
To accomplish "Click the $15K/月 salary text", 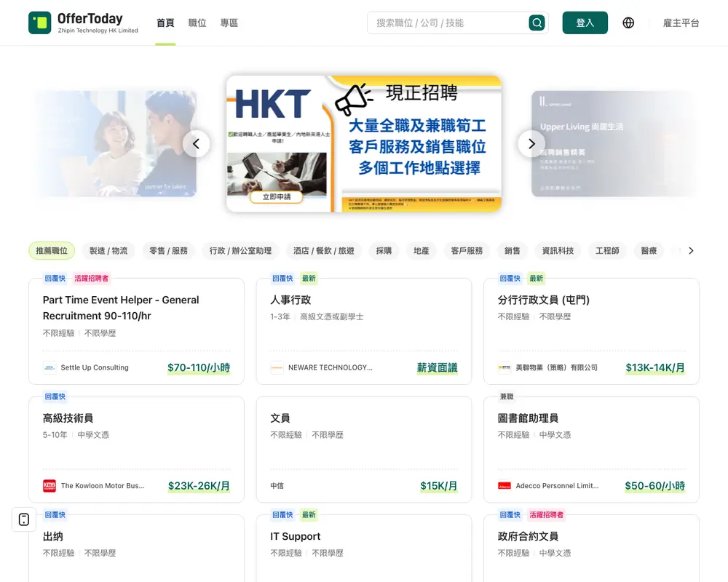I will 439,486.
